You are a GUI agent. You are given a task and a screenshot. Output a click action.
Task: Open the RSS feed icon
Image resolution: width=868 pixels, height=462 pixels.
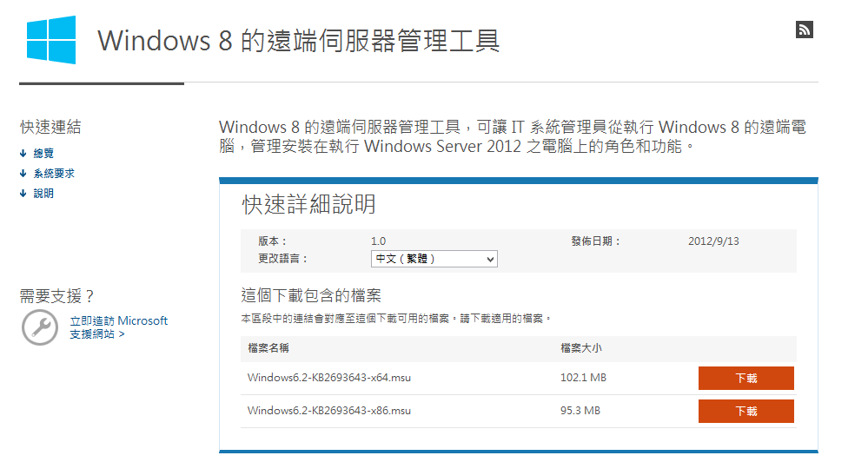coord(805,30)
